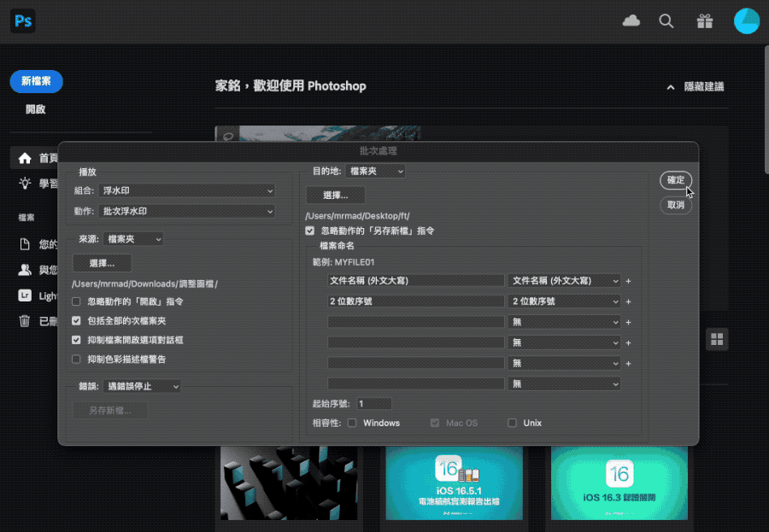Click the trash deleted items icon
Image resolution: width=769 pixels, height=532 pixels.
click(25, 321)
